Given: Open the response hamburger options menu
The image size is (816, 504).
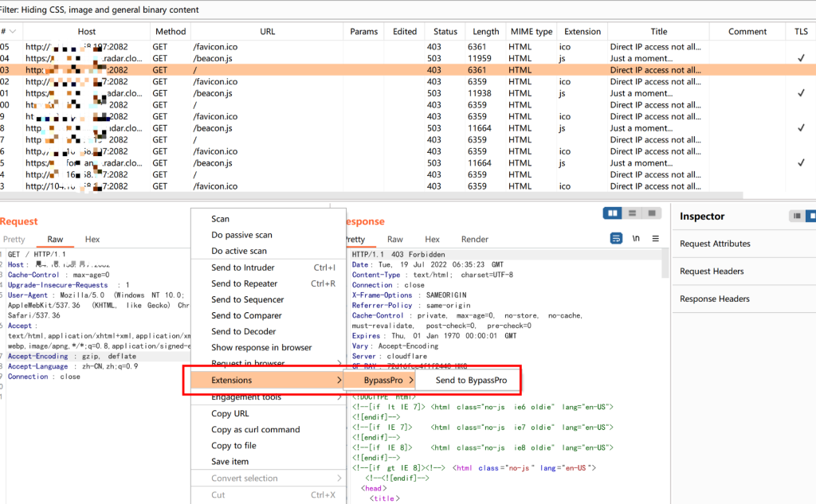Looking at the screenshot, I should tap(656, 238).
